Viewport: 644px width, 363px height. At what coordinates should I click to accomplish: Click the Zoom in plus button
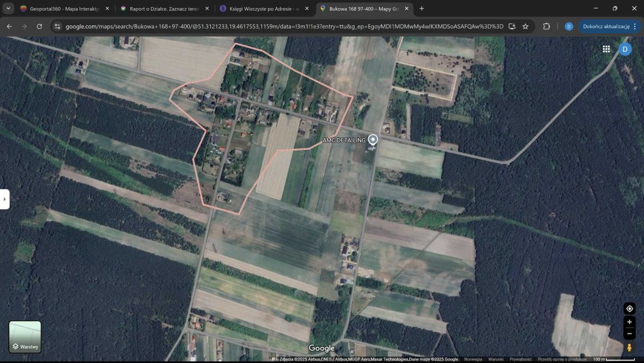click(629, 322)
